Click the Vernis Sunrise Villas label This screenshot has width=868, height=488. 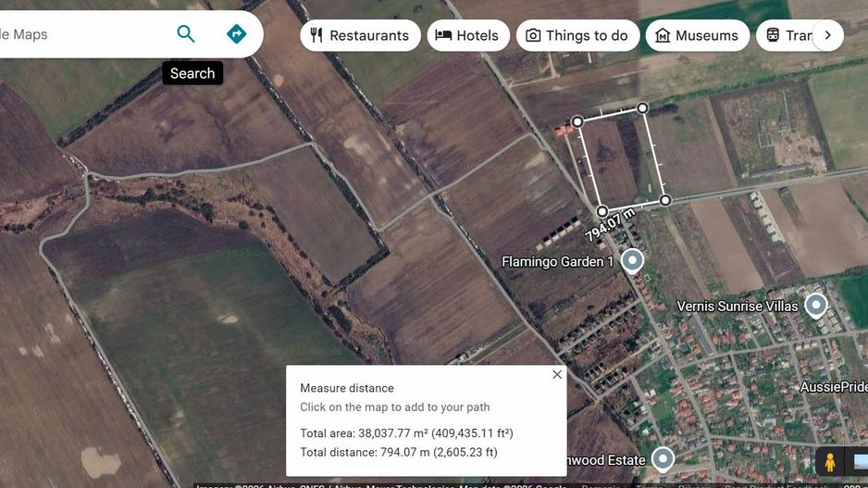tap(738, 306)
